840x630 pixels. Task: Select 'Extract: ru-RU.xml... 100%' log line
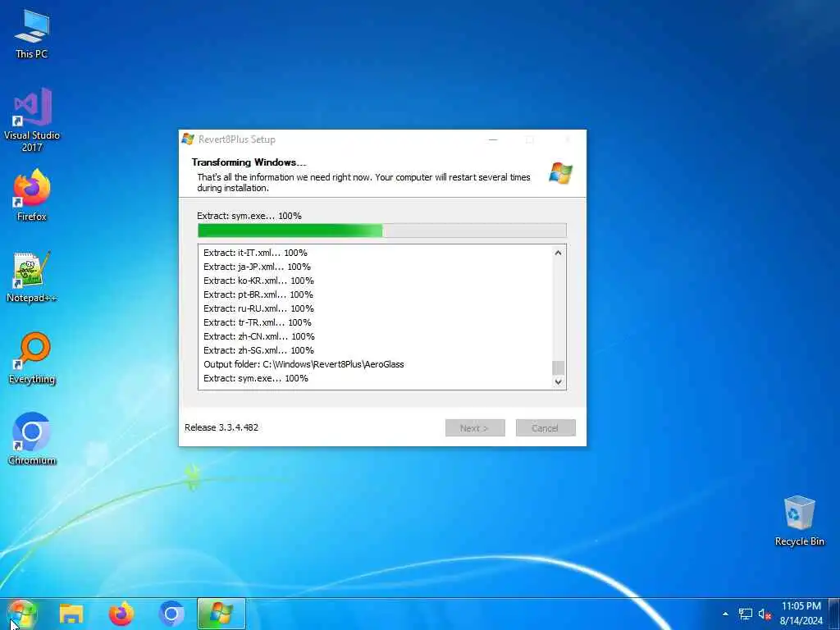(x=258, y=308)
